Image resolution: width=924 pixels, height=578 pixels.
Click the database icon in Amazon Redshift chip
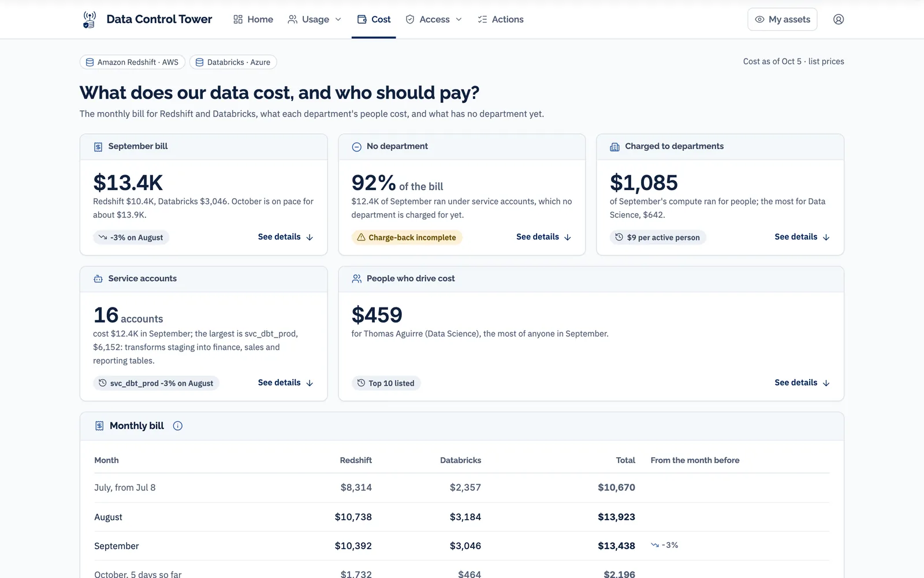(90, 62)
